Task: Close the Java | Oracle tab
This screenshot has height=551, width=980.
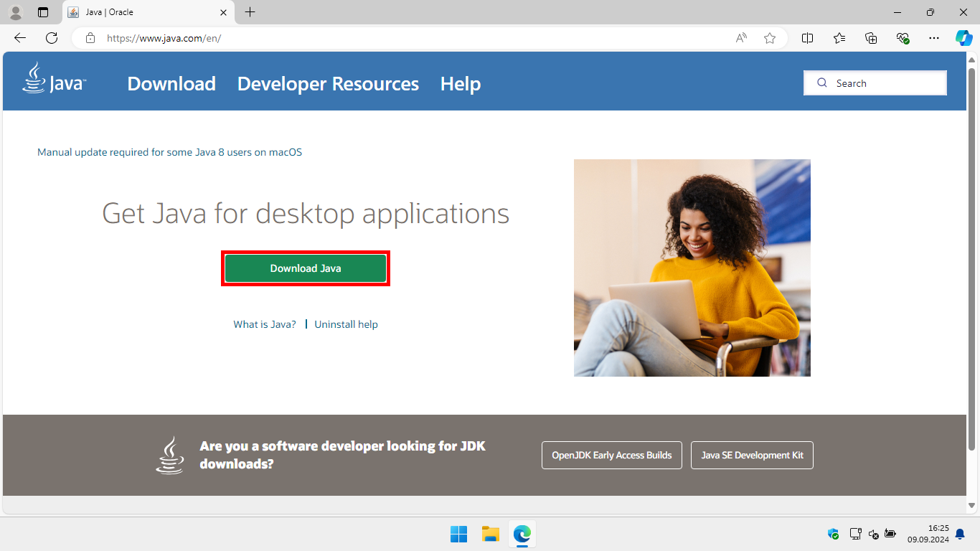Action: click(x=223, y=12)
